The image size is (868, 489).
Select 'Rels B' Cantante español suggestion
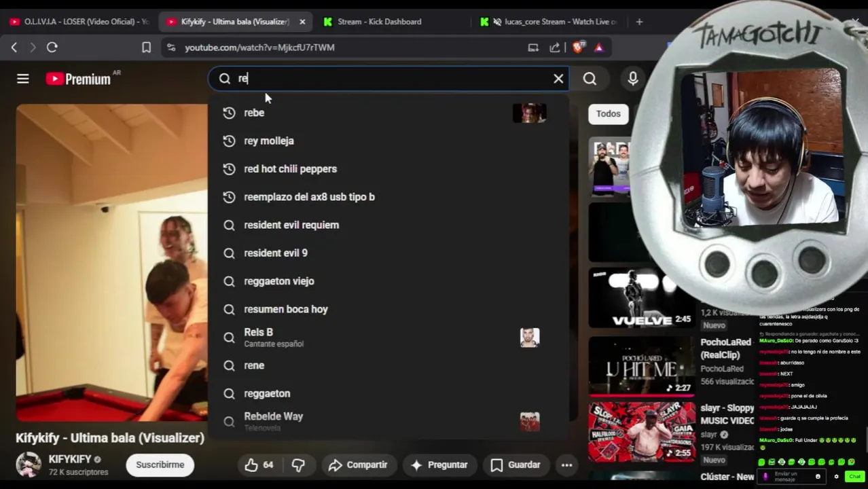point(388,338)
